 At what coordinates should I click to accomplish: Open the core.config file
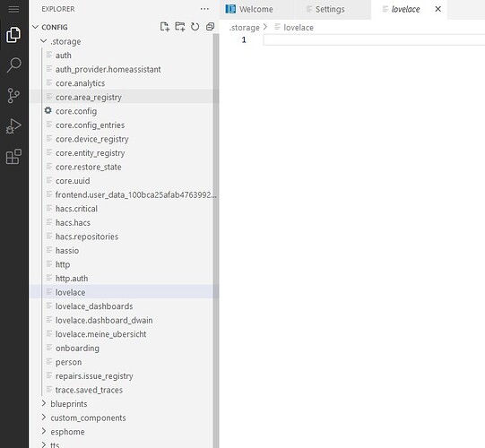coord(76,111)
